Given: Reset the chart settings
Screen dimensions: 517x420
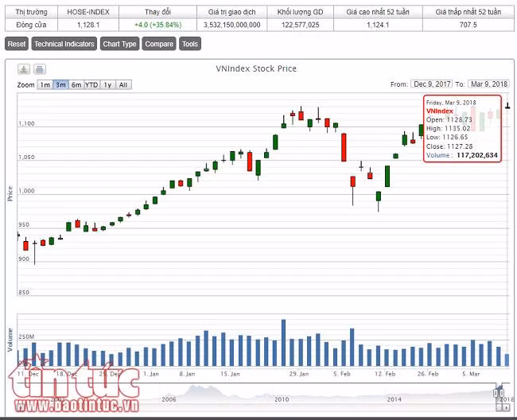Looking at the screenshot, I should tap(17, 44).
